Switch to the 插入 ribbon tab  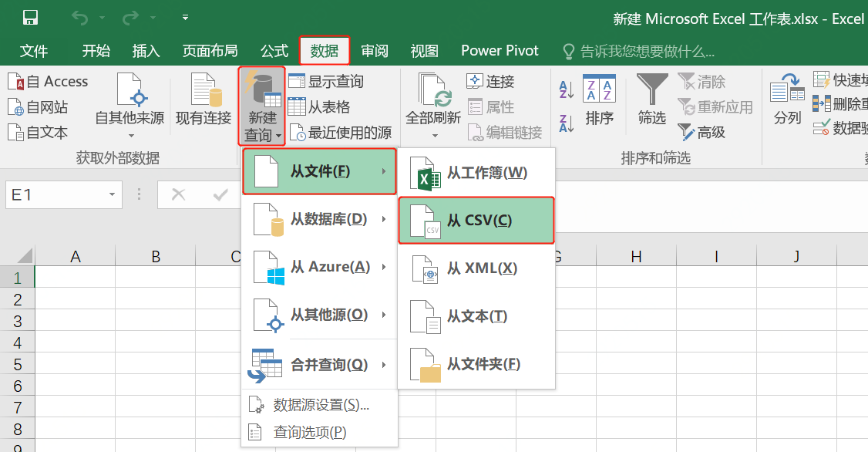click(146, 51)
